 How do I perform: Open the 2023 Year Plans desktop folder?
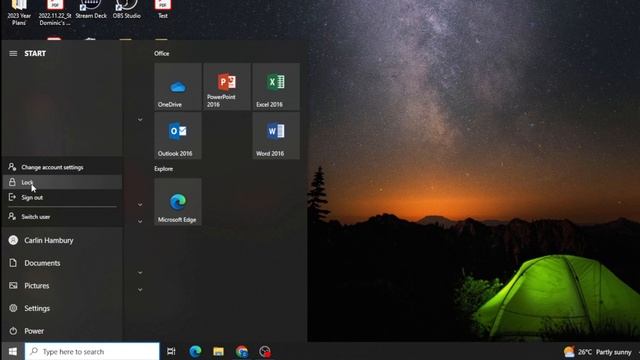coord(19,12)
